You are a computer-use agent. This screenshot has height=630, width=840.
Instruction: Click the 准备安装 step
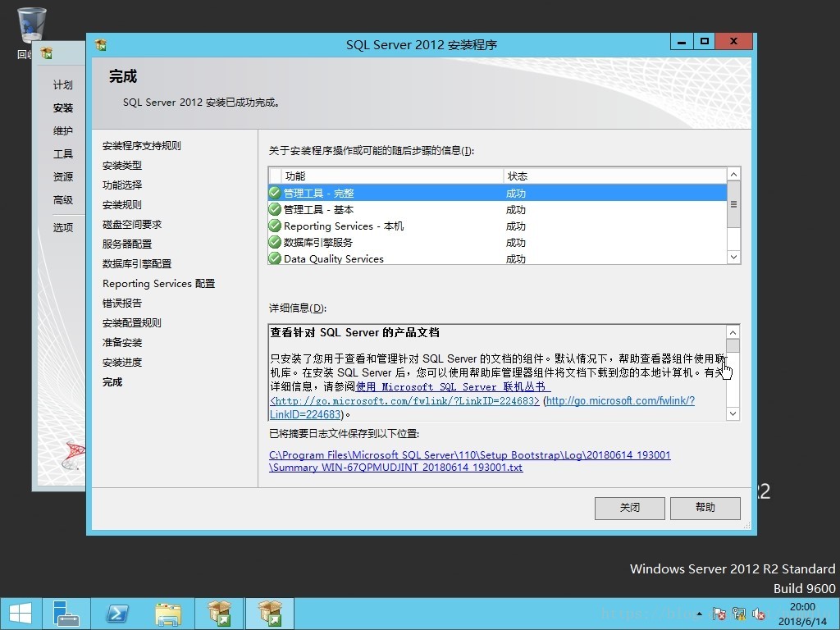pyautogui.click(x=122, y=342)
